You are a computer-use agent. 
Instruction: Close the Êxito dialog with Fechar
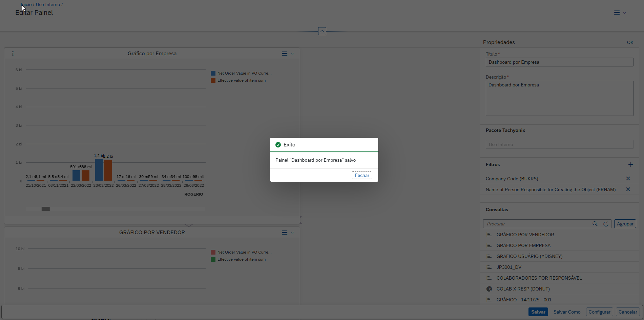pos(362,175)
